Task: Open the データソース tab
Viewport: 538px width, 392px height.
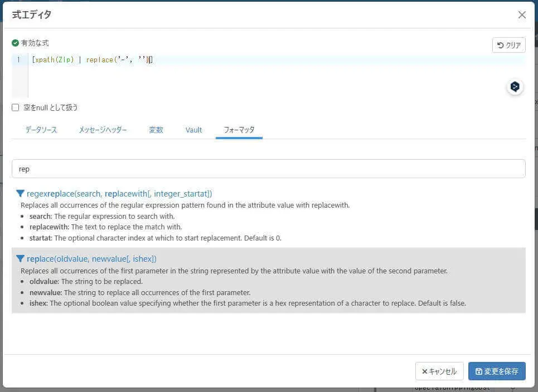Action: pyautogui.click(x=41, y=130)
